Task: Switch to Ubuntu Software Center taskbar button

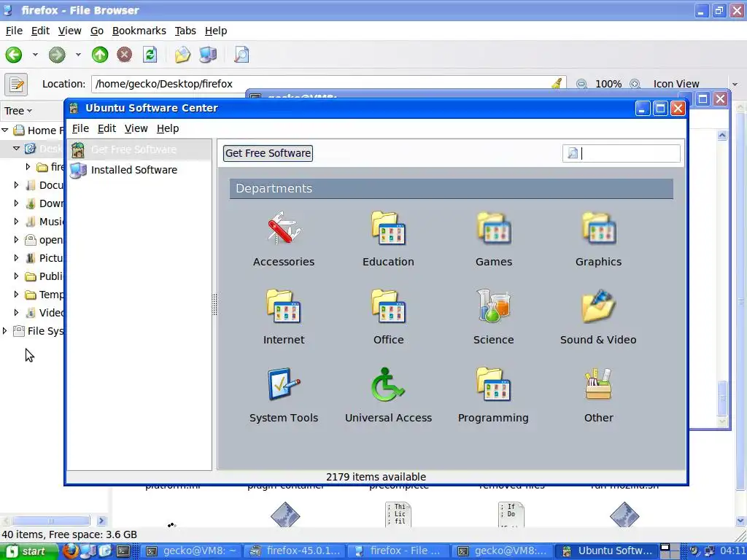Action: (x=606, y=551)
